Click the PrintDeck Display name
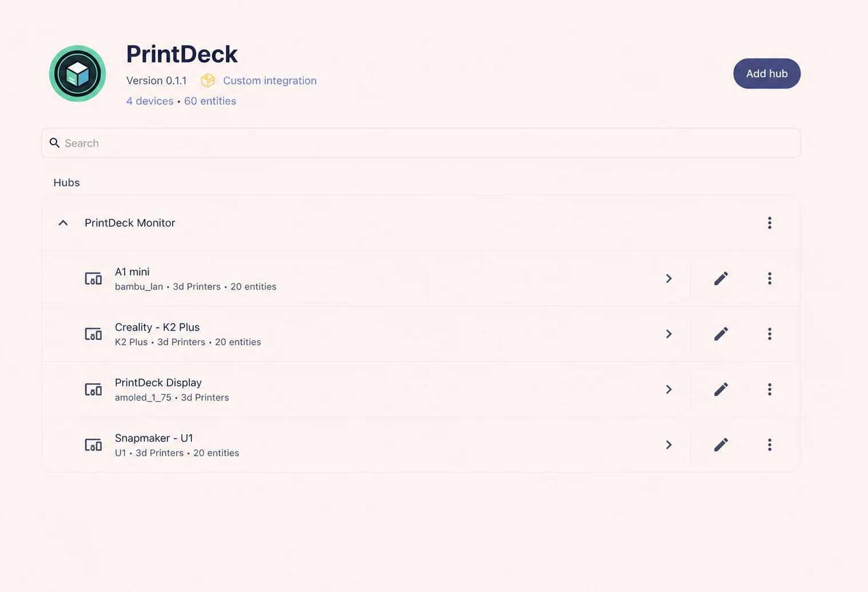 tap(158, 383)
